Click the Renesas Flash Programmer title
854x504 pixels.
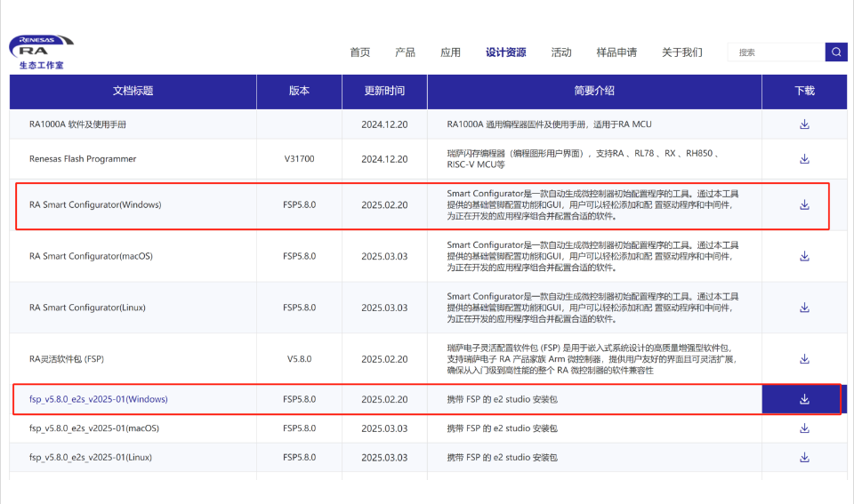coord(83,159)
